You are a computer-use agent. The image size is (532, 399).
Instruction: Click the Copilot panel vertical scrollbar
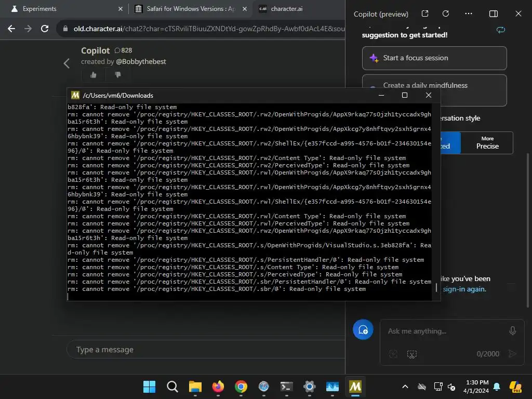pos(528,231)
